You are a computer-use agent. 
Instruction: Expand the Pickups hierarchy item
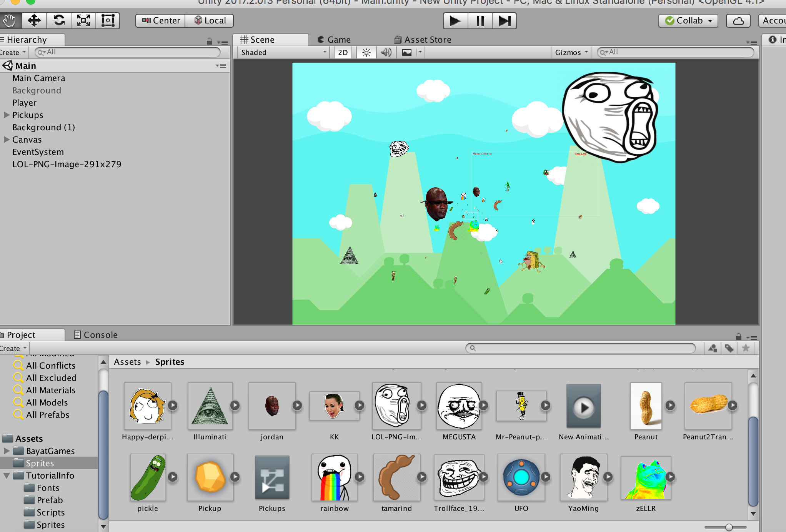pyautogui.click(x=7, y=115)
